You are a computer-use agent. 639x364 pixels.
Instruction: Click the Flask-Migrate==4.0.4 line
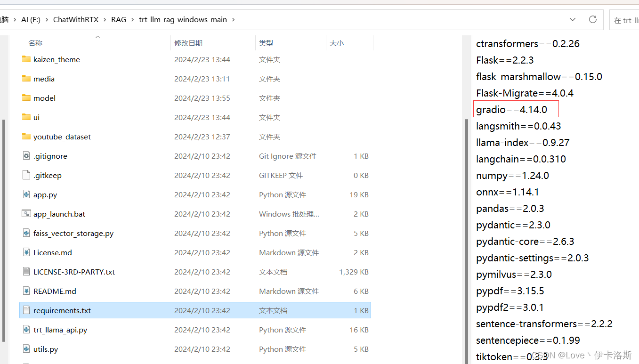tap(525, 93)
